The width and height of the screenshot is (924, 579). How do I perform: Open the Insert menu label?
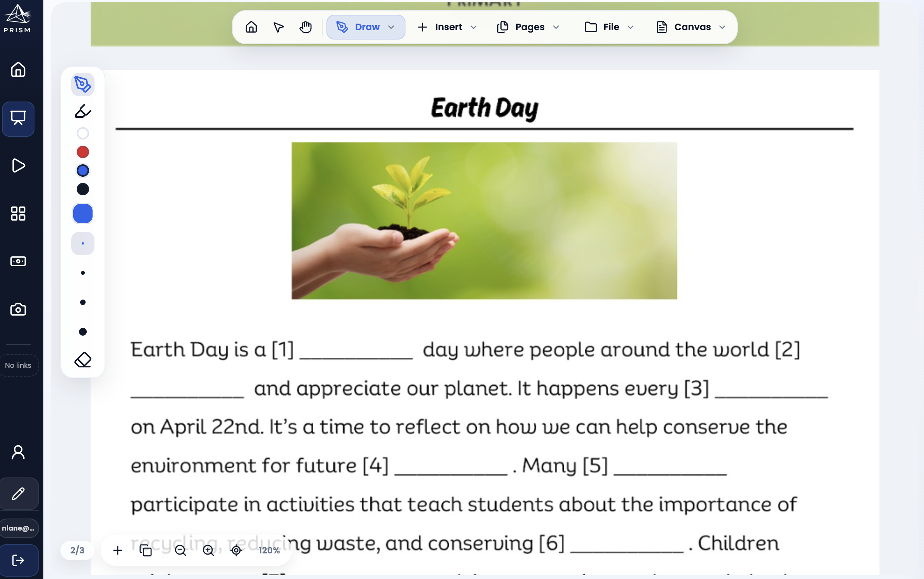pyautogui.click(x=448, y=27)
